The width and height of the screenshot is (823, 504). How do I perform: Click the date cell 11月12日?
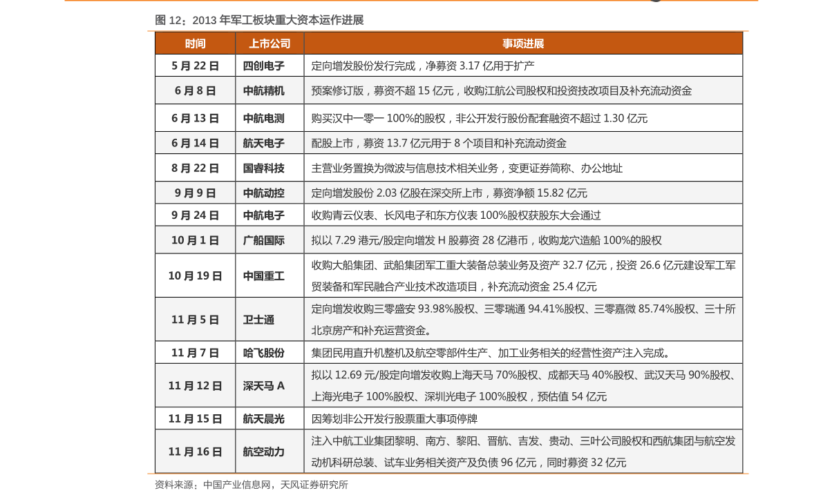coord(196,385)
